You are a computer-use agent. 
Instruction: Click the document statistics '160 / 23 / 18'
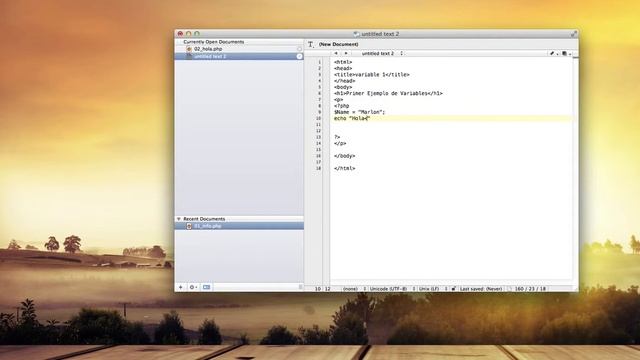pyautogui.click(x=530, y=289)
